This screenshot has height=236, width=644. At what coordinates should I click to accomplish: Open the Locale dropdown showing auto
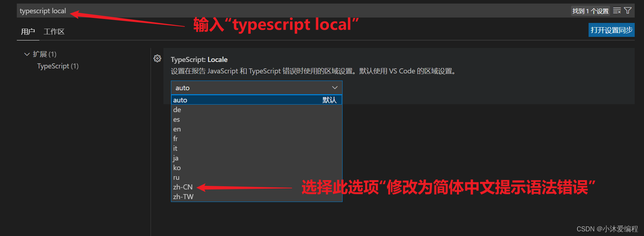(256, 88)
